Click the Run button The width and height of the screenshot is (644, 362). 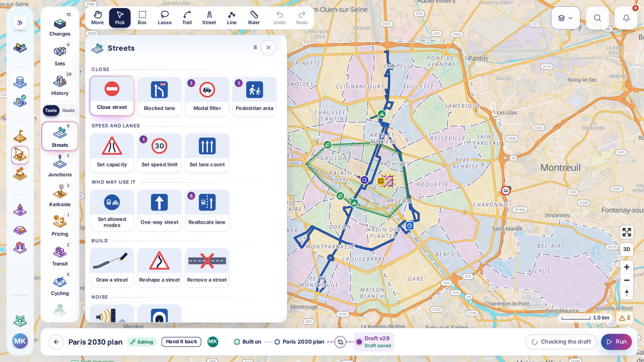click(x=617, y=342)
